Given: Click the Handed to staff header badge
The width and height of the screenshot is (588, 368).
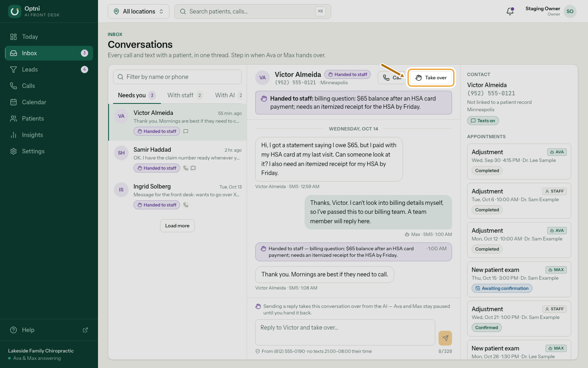Looking at the screenshot, I should [x=347, y=74].
